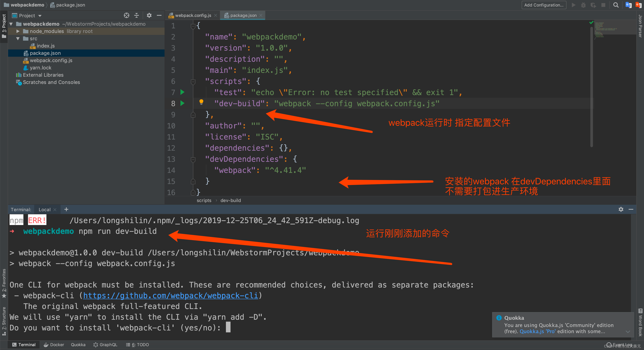Image resolution: width=644 pixels, height=350 pixels.
Task: Click the blue Google Translate icon
Action: coord(628,5)
